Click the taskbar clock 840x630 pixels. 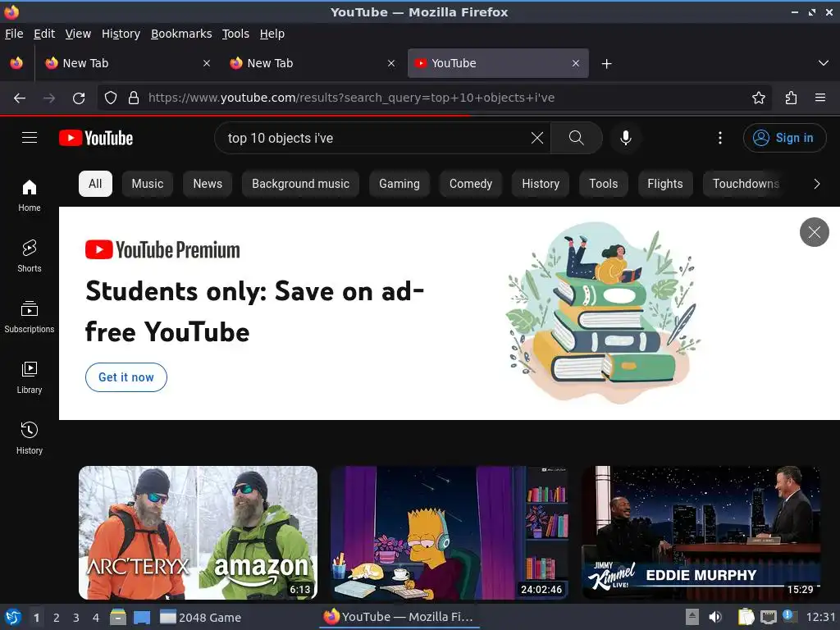(x=820, y=618)
